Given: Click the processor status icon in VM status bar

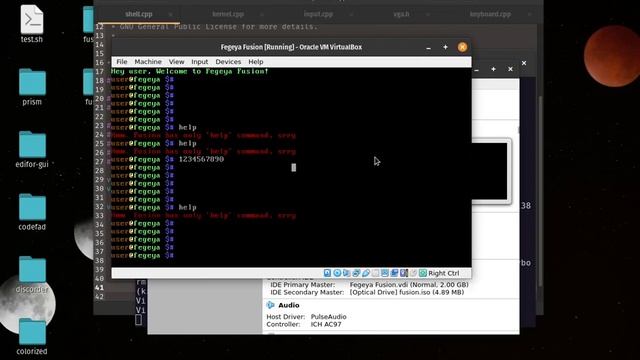Looking at the screenshot, I should click(x=404, y=273).
